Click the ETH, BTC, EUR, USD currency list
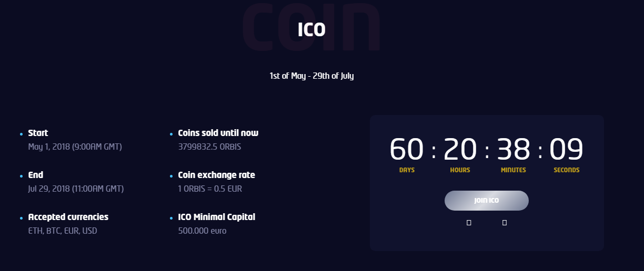Viewport: 644px width, 271px height. pyautogui.click(x=62, y=231)
